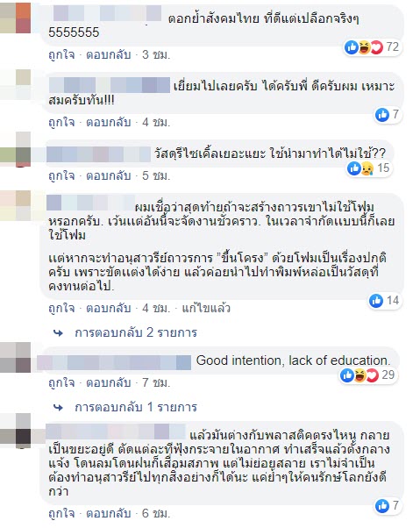Viewport: 420px width, 528px height.
Task: Click the heart reaction on the 72-reaction comment
Action: tap(376, 47)
